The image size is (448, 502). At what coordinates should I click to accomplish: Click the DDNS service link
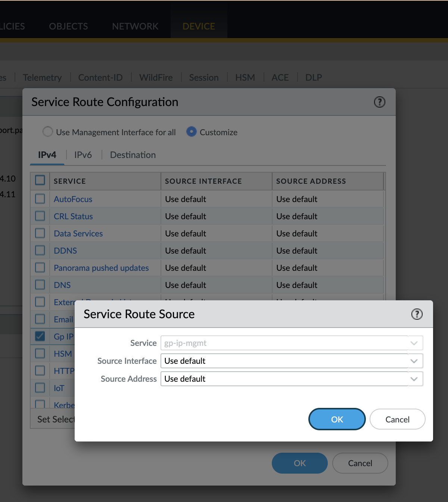[x=65, y=251]
